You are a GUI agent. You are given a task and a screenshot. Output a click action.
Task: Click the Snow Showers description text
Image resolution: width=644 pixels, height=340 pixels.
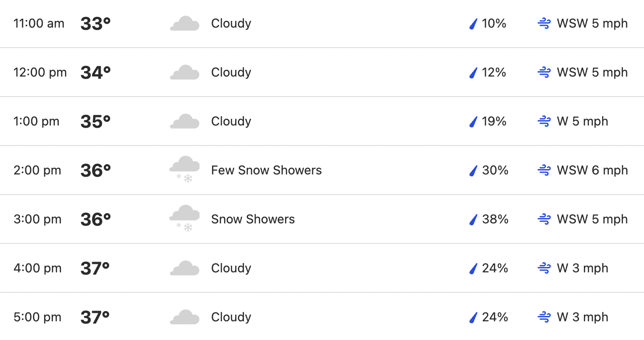253,219
